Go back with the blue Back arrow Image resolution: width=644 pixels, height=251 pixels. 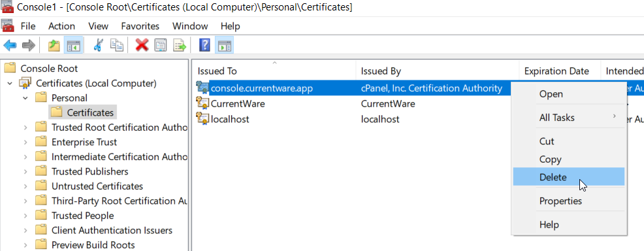[9, 45]
